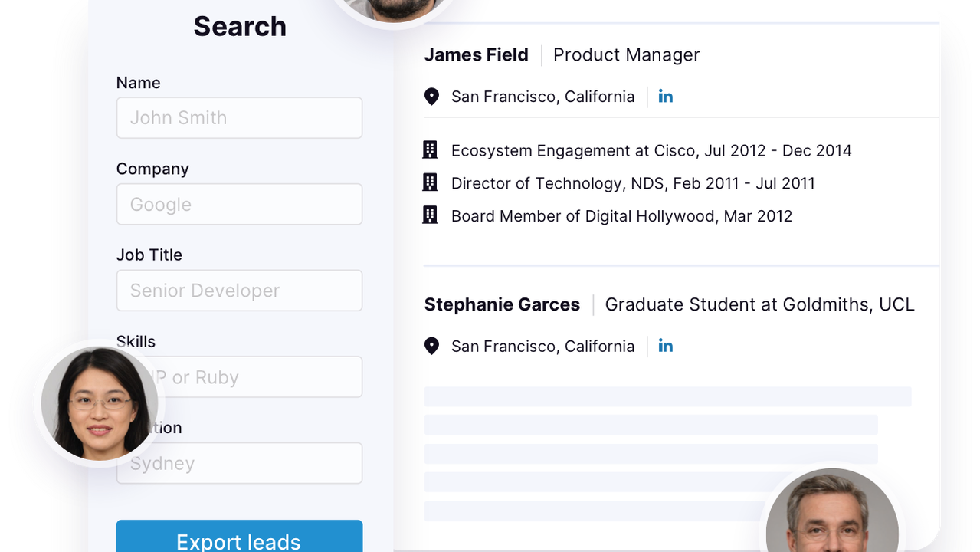Screen dimensions: 980x552
Task: Click the top cropped profile photo
Action: 392,8
